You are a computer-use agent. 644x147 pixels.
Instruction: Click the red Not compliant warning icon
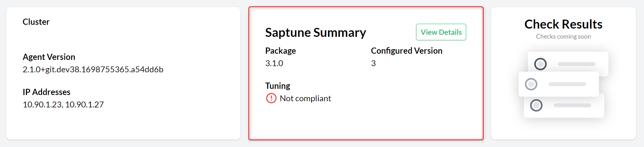coord(271,98)
